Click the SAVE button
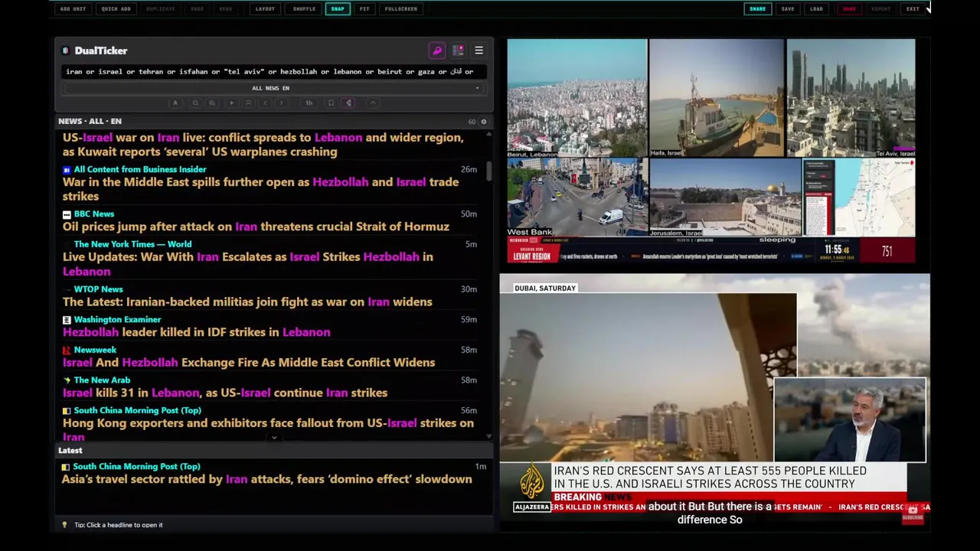 coord(788,8)
